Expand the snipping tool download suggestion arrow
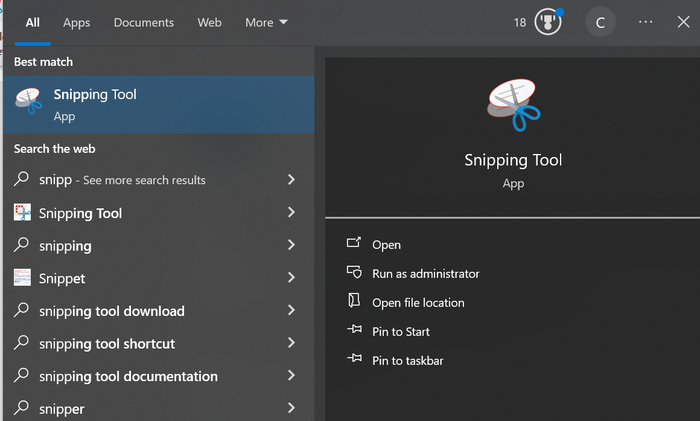This screenshot has width=700, height=421. [x=291, y=311]
